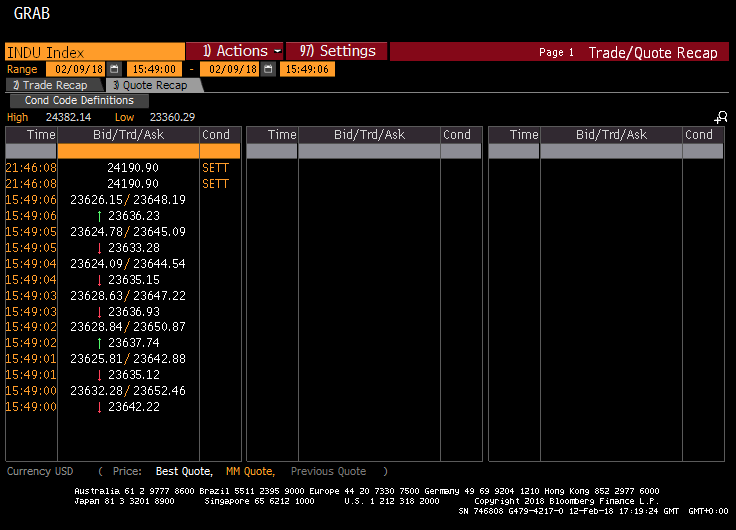736x530 pixels.
Task: Edit the end time 15:49:06 field
Action: [307, 69]
